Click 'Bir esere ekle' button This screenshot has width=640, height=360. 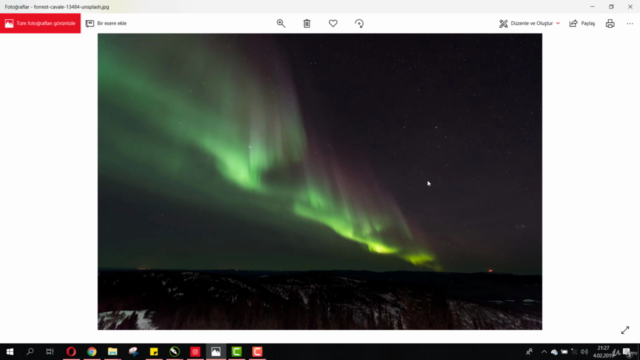pyautogui.click(x=106, y=23)
